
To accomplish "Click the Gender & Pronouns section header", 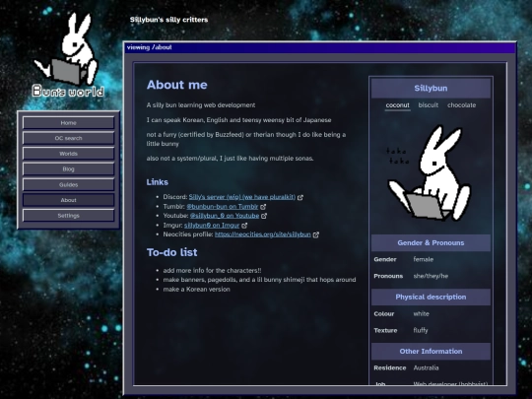I will 431,243.
